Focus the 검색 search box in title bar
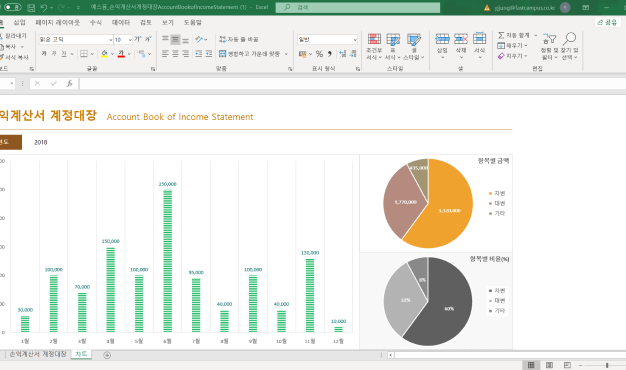 point(358,7)
